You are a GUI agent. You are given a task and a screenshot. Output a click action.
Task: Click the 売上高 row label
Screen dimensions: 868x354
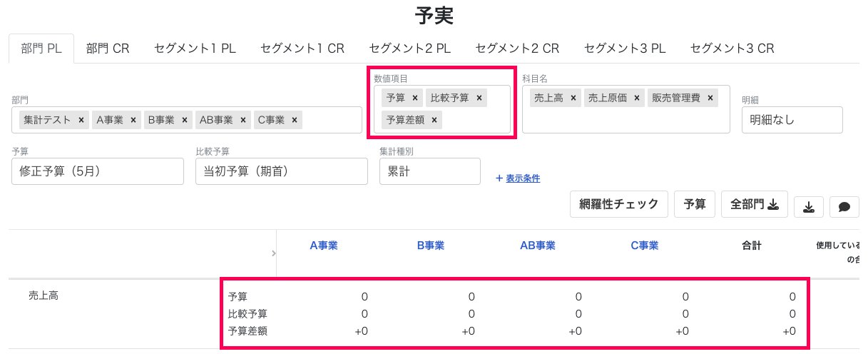(x=43, y=295)
